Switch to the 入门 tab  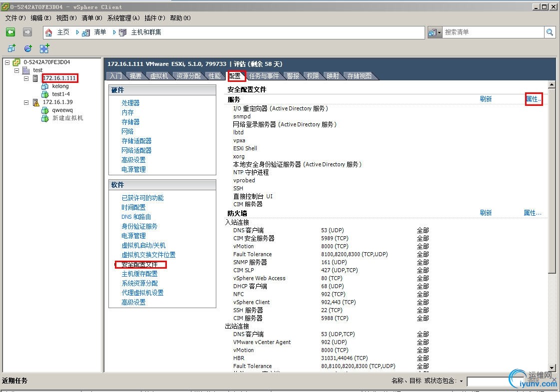[115, 76]
